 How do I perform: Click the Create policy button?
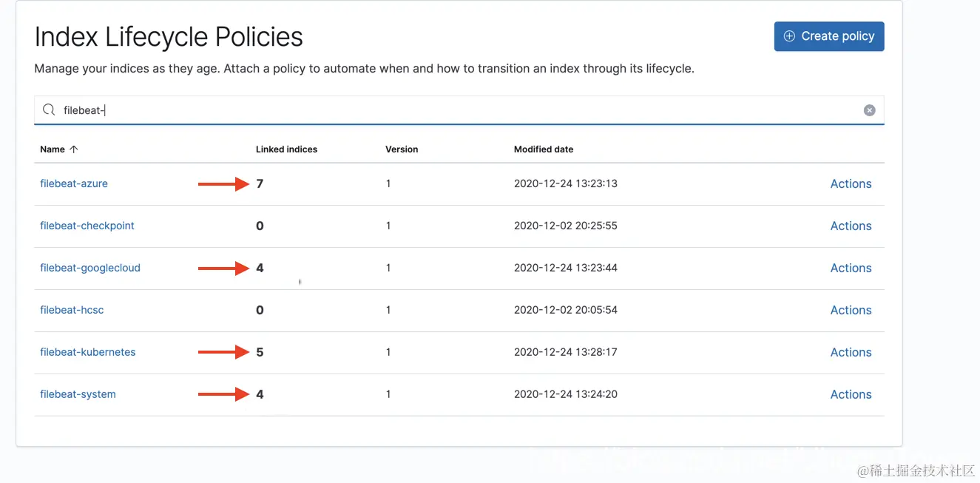tap(829, 36)
